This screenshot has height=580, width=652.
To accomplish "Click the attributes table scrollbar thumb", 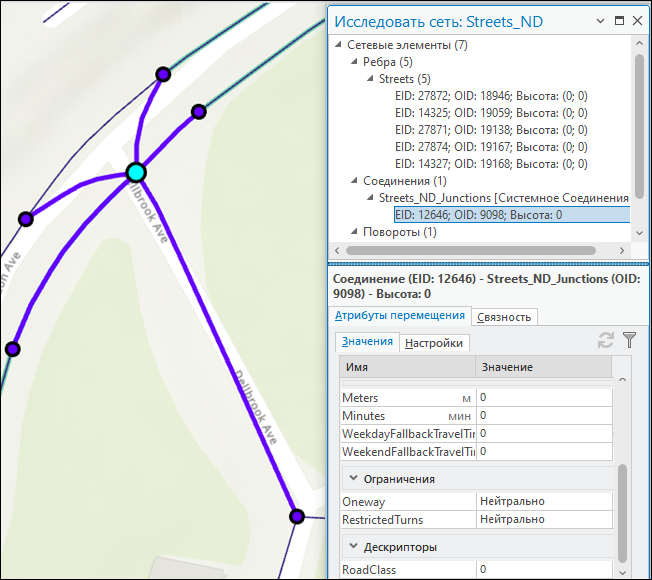I will click(622, 513).
